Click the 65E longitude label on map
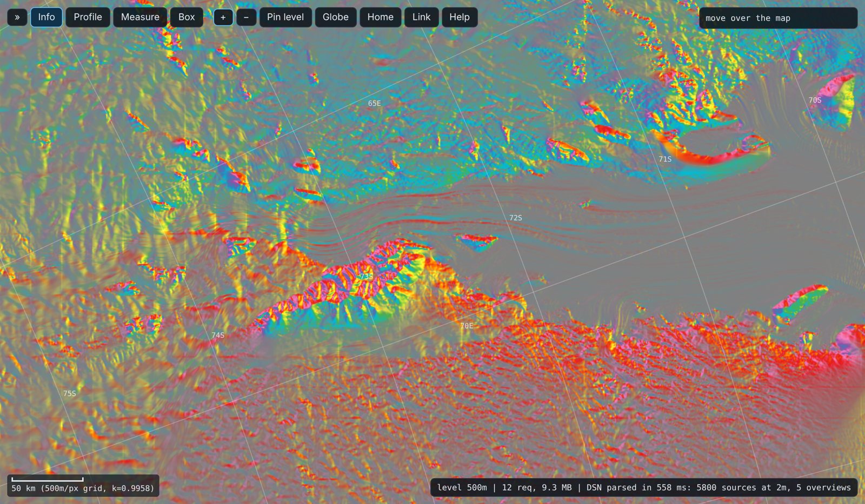The height and width of the screenshot is (504, 865). pyautogui.click(x=375, y=103)
